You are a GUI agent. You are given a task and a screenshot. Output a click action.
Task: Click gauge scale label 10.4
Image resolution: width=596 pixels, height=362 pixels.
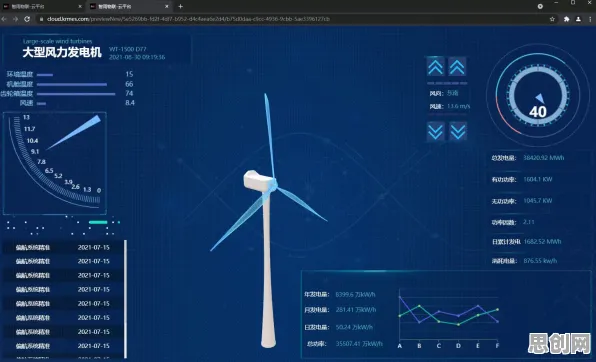pos(32,141)
